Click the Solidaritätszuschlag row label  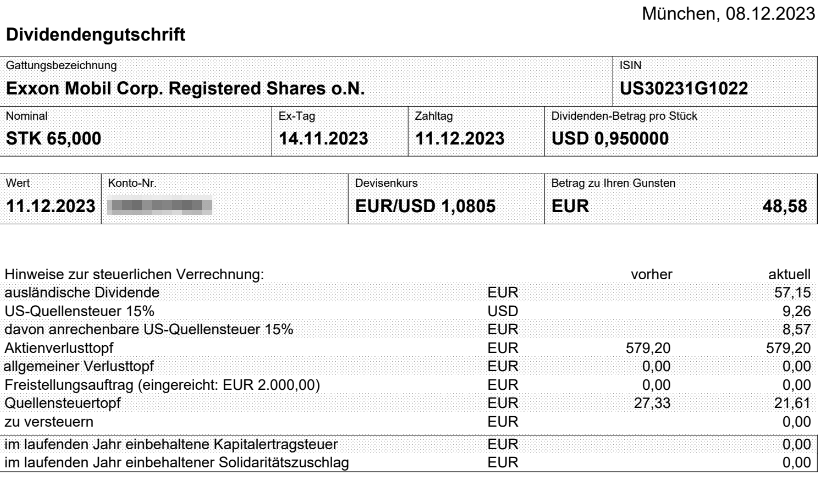pos(176,463)
